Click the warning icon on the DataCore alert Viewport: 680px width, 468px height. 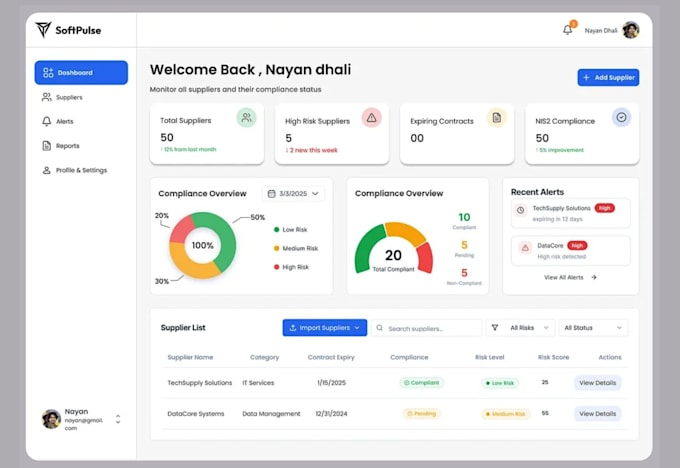coord(525,248)
